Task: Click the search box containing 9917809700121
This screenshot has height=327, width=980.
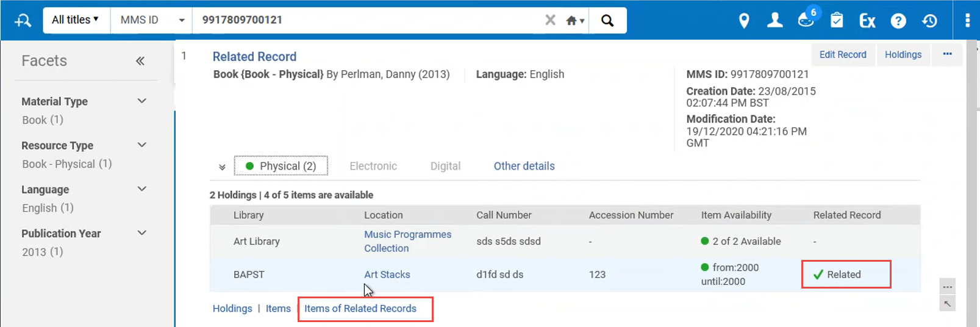Action: click(x=368, y=20)
